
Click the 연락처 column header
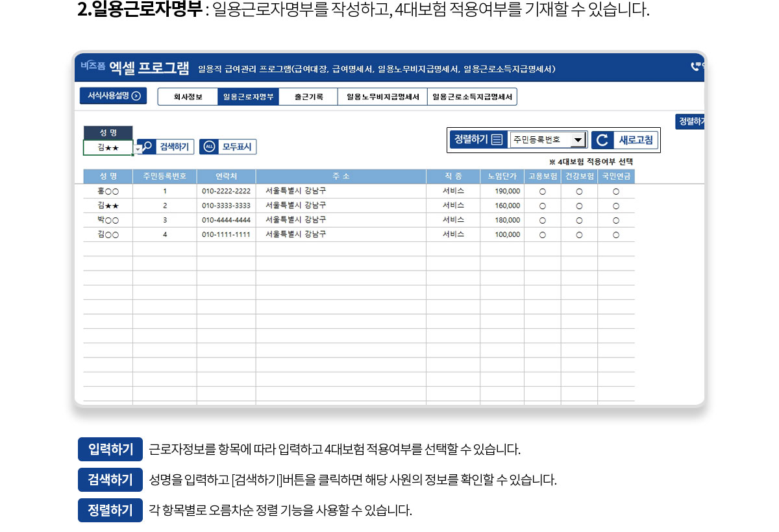(226, 176)
